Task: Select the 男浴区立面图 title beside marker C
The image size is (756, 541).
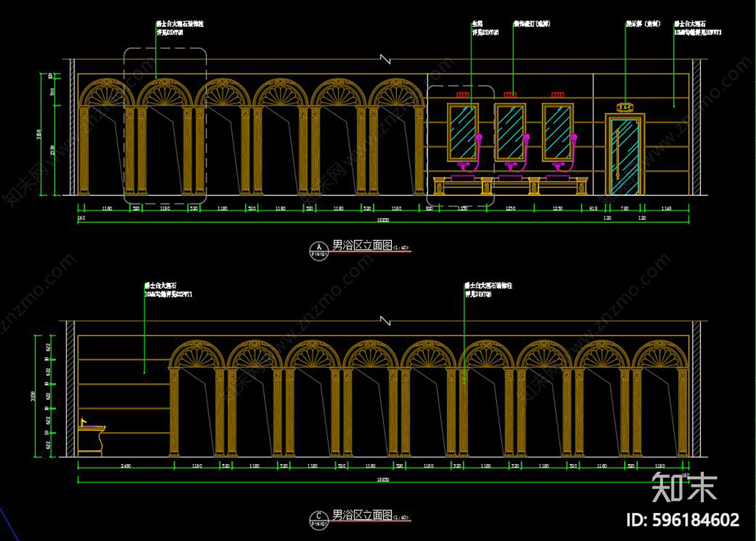Action: pyautogui.click(x=362, y=514)
